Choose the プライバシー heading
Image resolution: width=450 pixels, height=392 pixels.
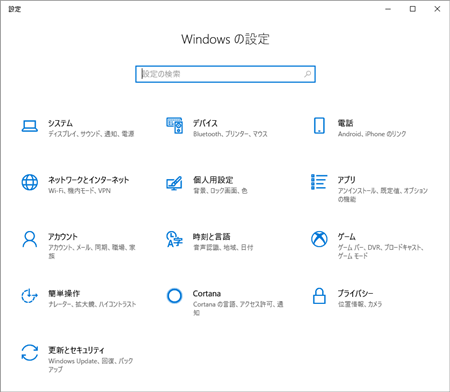[x=355, y=293]
